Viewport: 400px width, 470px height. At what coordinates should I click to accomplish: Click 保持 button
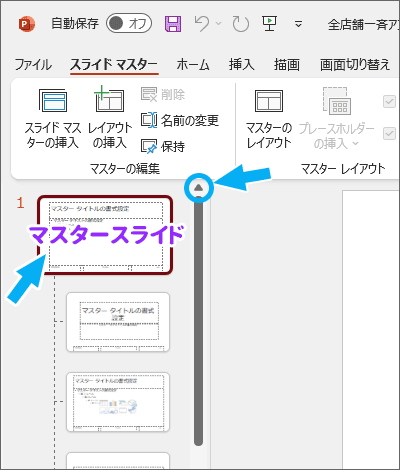pyautogui.click(x=163, y=146)
